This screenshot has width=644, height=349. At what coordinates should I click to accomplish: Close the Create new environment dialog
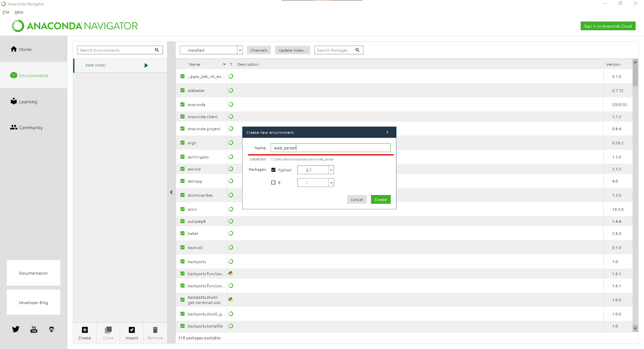click(x=387, y=132)
